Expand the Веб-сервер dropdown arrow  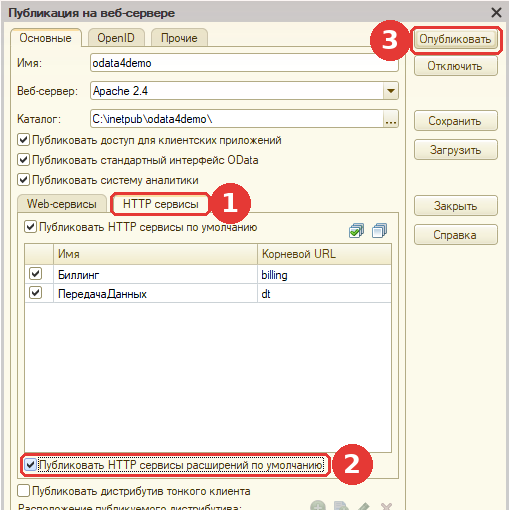[391, 91]
